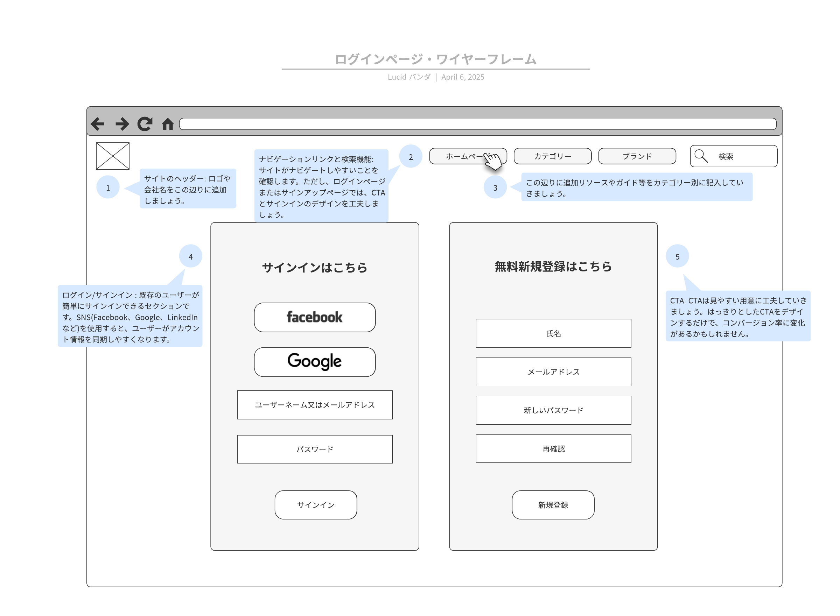Open the ブランド navigation link
Image resolution: width=840 pixels, height=616 pixels.
click(x=637, y=156)
